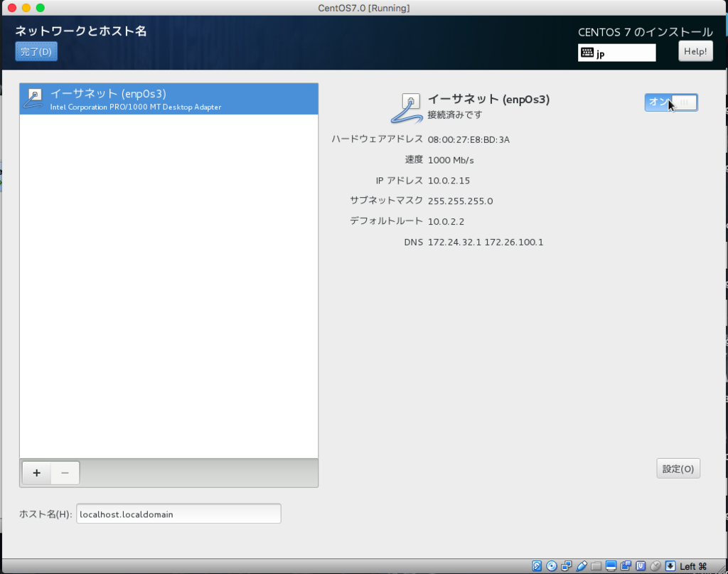Click the Left ⌘ host key label
The height and width of the screenshot is (574, 728).
tap(693, 566)
